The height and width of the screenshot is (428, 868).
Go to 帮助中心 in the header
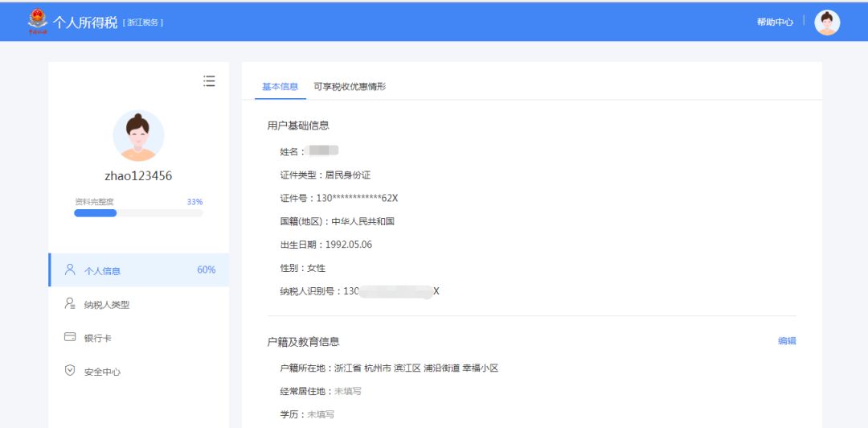(x=775, y=23)
